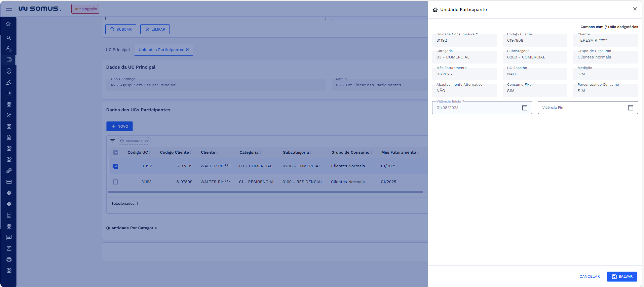Click the home icon in sidebar
Image resolution: width=644 pixels, height=287 pixels.
(9, 24)
